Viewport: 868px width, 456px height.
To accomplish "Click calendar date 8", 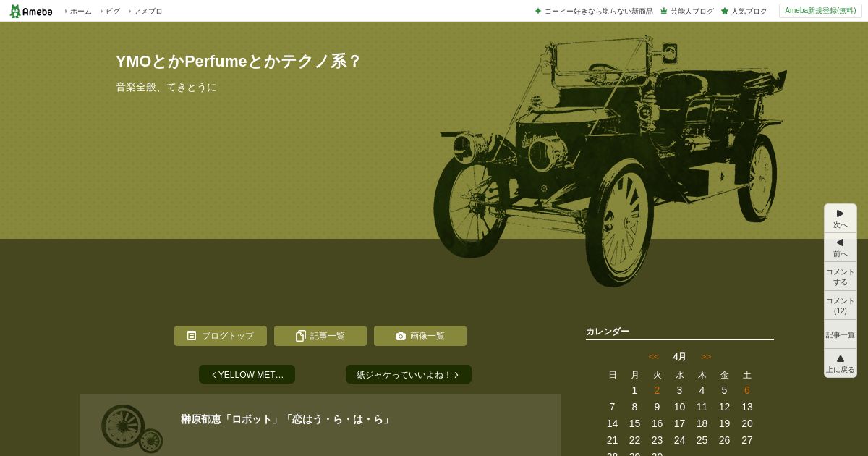I will point(634,407).
